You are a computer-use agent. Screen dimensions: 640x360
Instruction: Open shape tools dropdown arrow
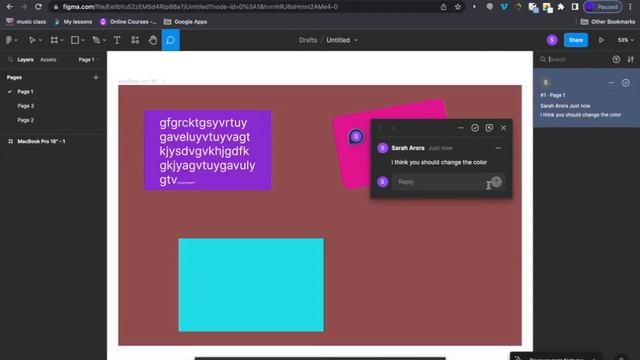83,40
